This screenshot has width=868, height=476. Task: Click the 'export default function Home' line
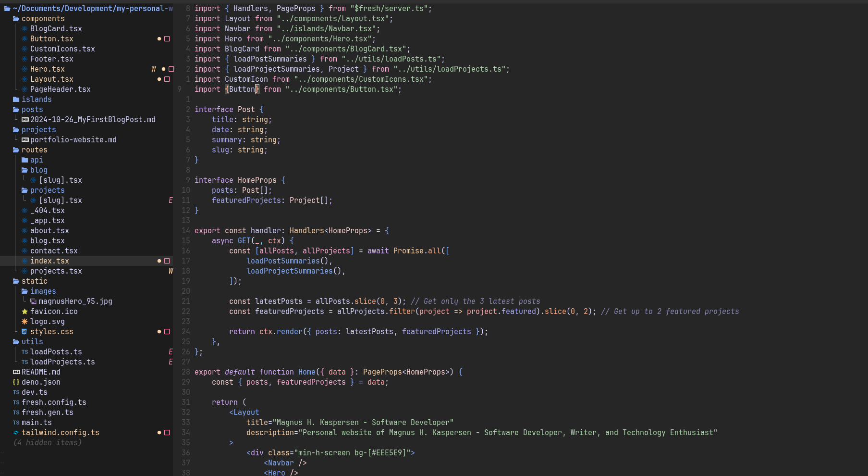[x=329, y=372]
